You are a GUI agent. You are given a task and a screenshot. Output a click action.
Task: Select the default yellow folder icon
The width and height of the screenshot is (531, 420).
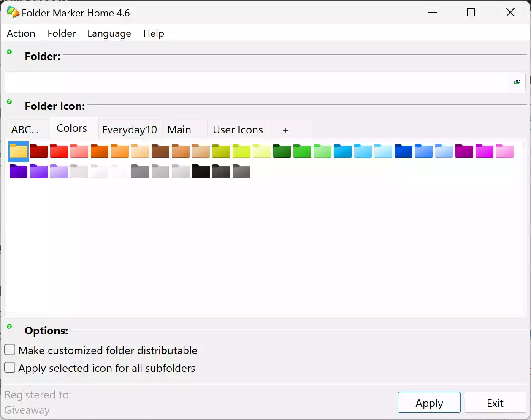tap(19, 152)
